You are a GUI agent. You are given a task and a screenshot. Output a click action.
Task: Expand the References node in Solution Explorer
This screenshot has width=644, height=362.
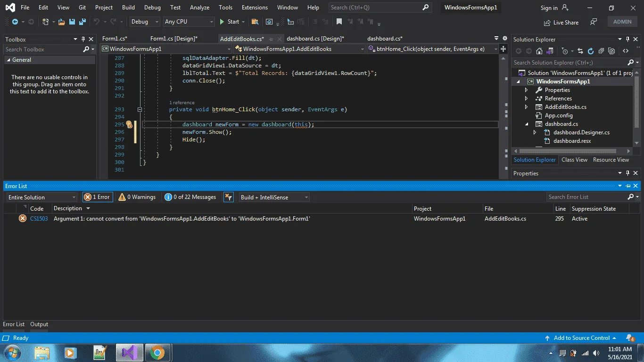click(x=527, y=99)
